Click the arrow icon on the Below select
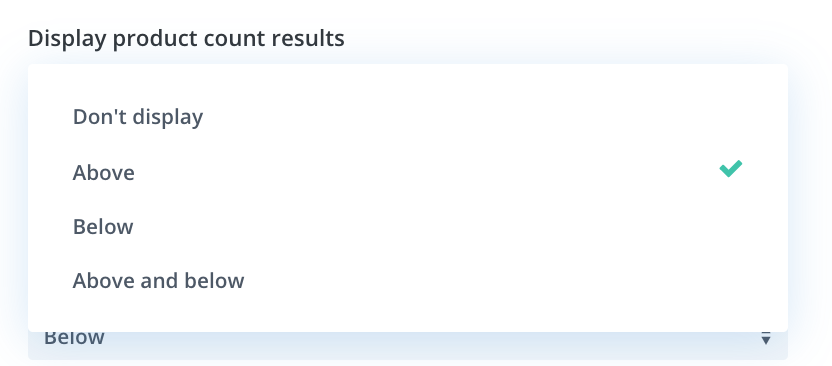Screen dimensions: 832x366 (766, 338)
